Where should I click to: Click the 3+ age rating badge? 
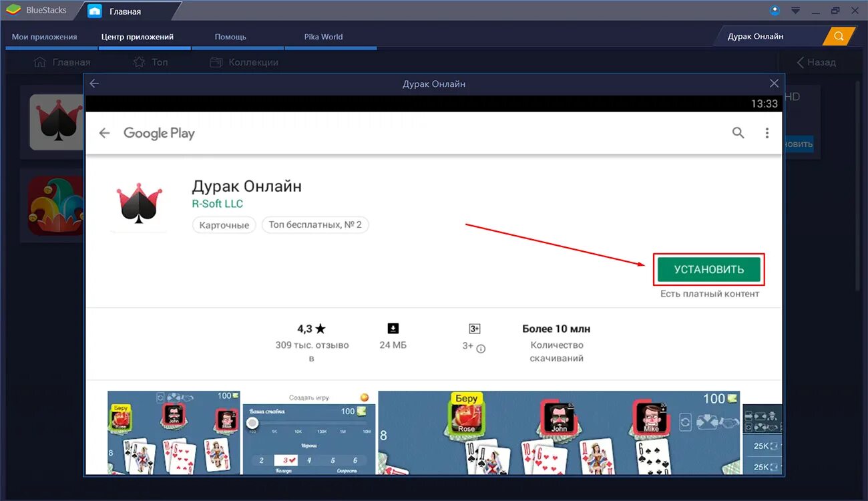tap(475, 329)
